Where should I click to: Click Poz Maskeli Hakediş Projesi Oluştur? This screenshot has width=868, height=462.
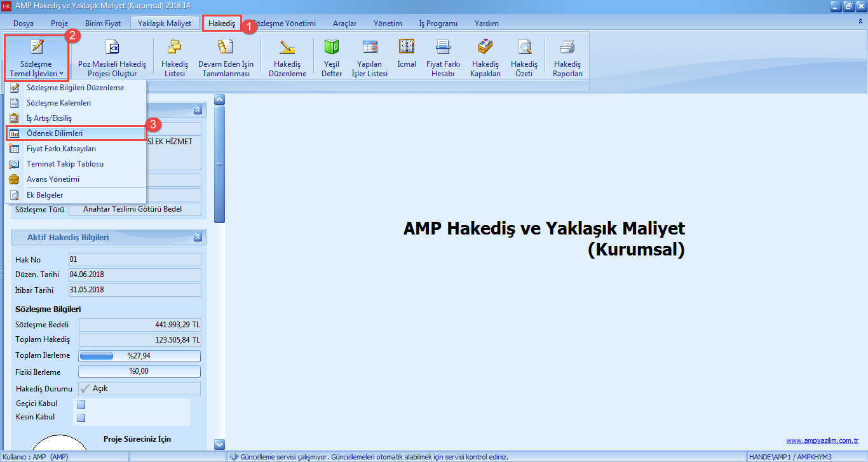pos(112,57)
